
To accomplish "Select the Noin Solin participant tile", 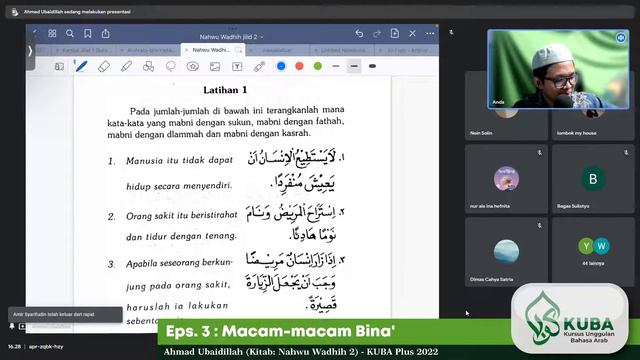I will (506, 124).
